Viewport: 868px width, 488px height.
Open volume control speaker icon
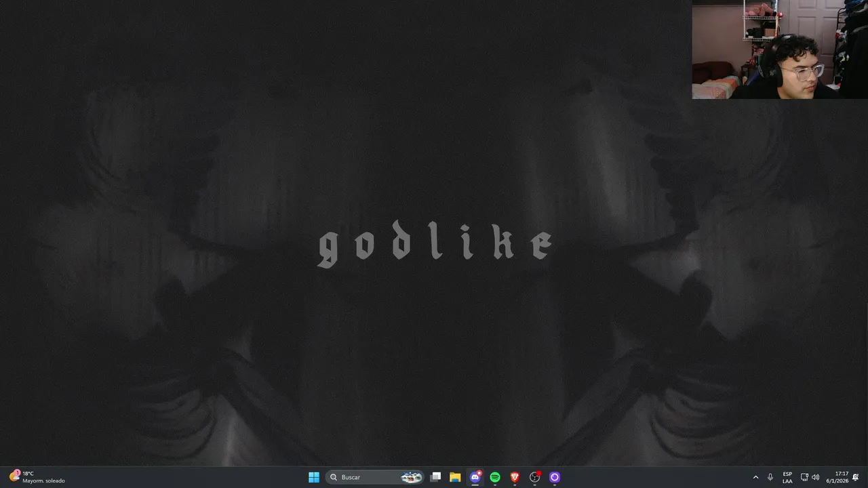pos(815,477)
